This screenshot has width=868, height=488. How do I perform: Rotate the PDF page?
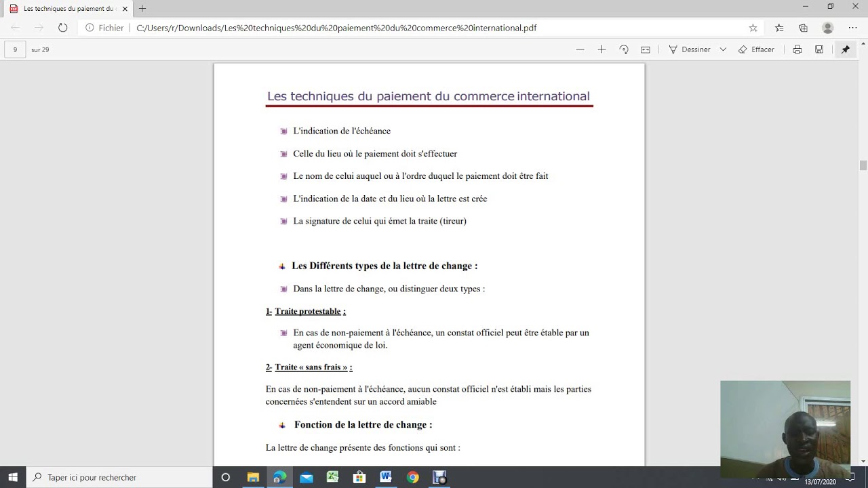624,49
